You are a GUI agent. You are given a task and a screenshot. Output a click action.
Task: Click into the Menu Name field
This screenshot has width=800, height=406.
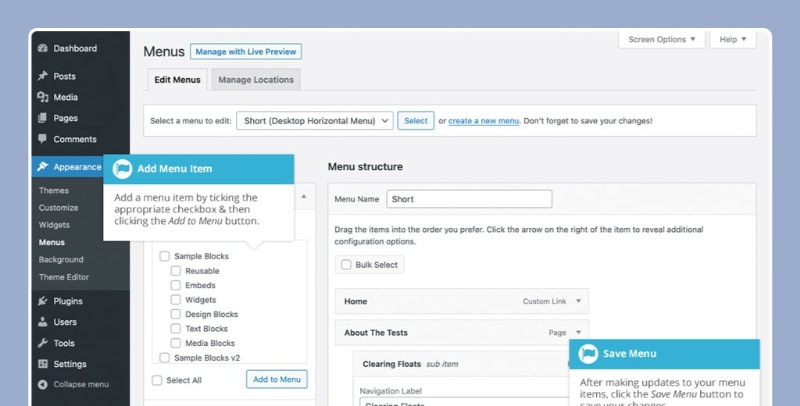pyautogui.click(x=468, y=199)
